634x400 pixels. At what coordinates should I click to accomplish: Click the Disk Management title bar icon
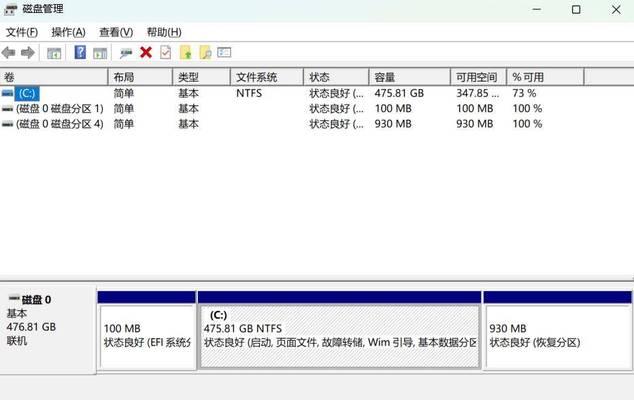coord(10,9)
